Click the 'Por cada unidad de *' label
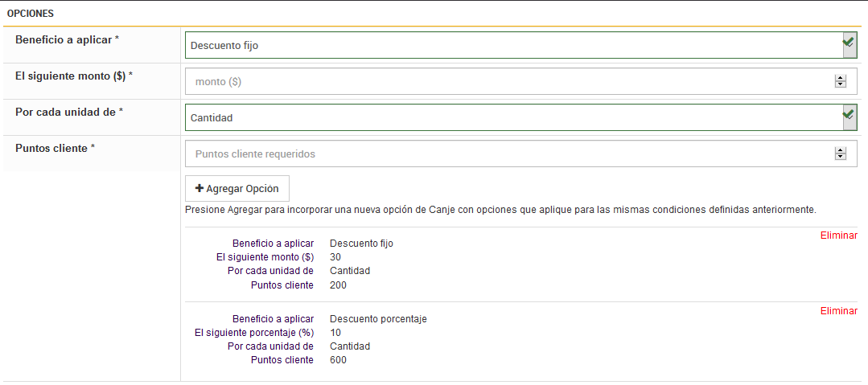The width and height of the screenshot is (868, 385). click(x=69, y=112)
